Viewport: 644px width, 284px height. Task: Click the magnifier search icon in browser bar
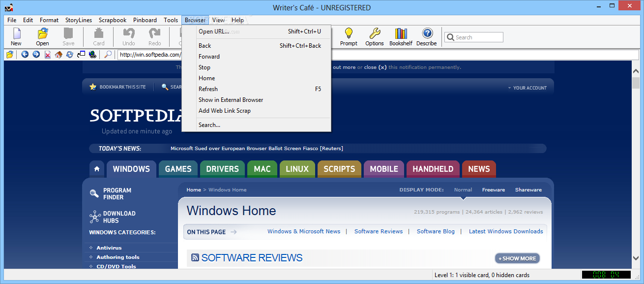coord(108,55)
